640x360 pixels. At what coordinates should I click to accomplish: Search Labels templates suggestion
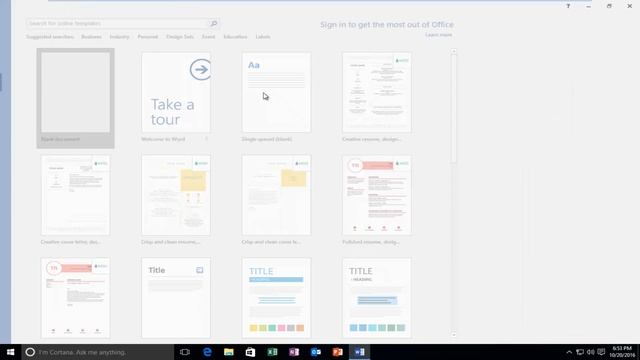coord(263,37)
